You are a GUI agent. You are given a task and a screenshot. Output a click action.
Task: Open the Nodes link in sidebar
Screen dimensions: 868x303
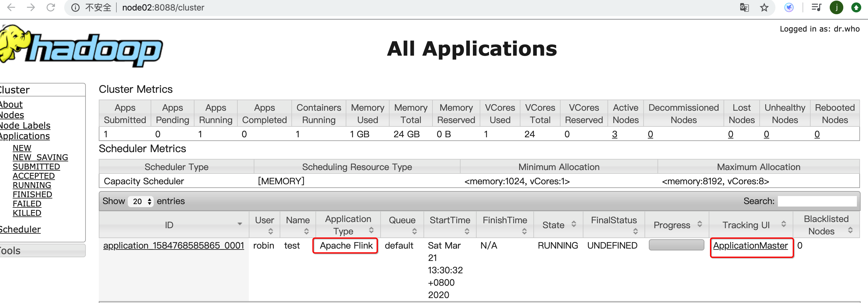click(x=12, y=115)
